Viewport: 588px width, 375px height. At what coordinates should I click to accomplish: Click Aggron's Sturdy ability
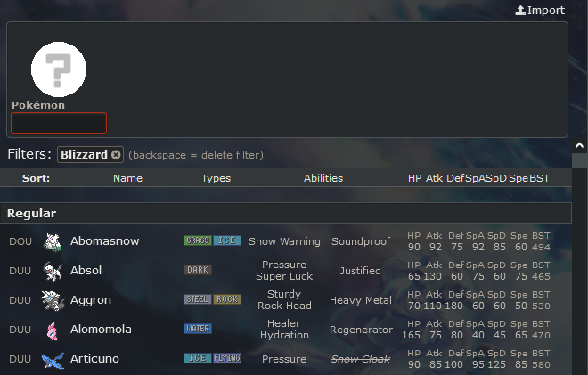tap(284, 294)
